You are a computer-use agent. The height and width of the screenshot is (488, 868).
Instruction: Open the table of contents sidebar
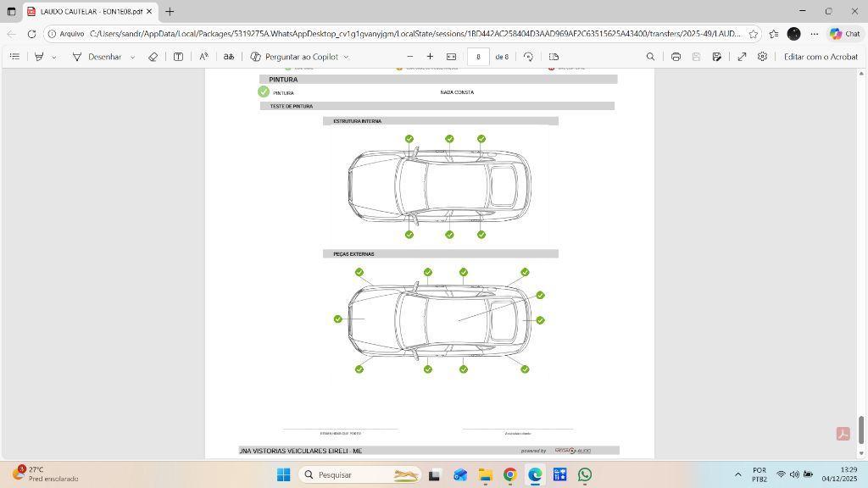[x=14, y=57]
